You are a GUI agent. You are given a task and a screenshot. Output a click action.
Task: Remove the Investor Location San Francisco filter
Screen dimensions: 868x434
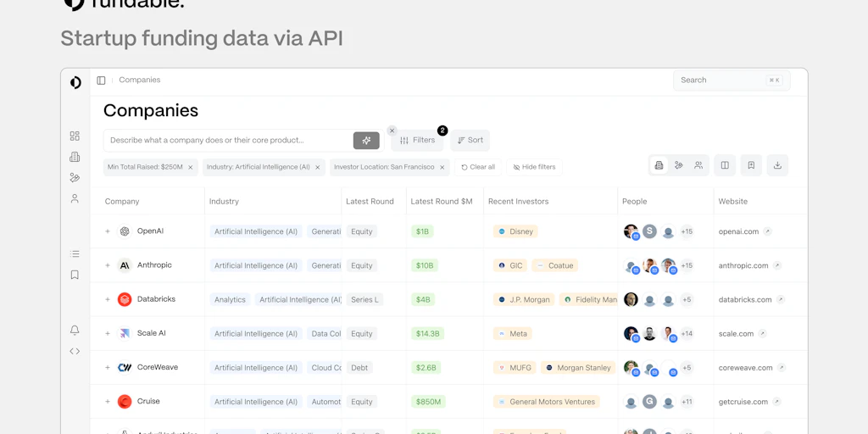coord(442,167)
